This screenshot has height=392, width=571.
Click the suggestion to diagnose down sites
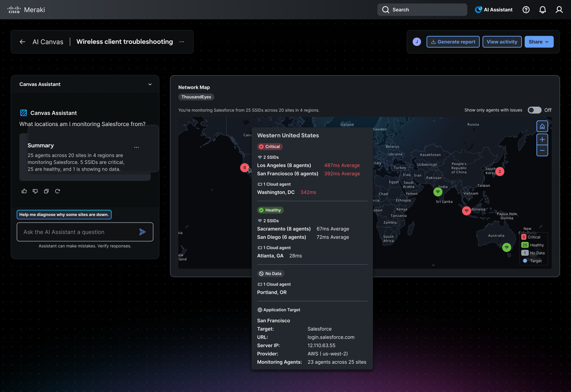point(64,214)
